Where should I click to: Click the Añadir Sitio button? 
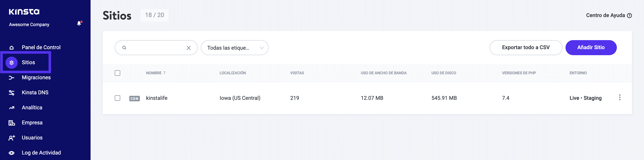tap(591, 47)
